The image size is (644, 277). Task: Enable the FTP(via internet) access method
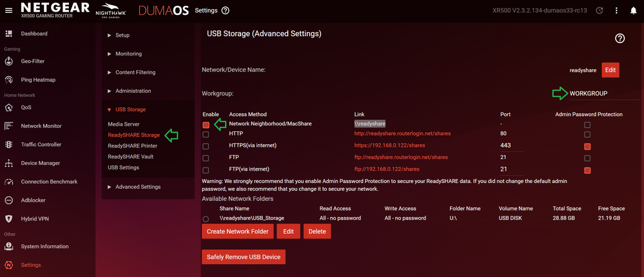[x=206, y=170]
